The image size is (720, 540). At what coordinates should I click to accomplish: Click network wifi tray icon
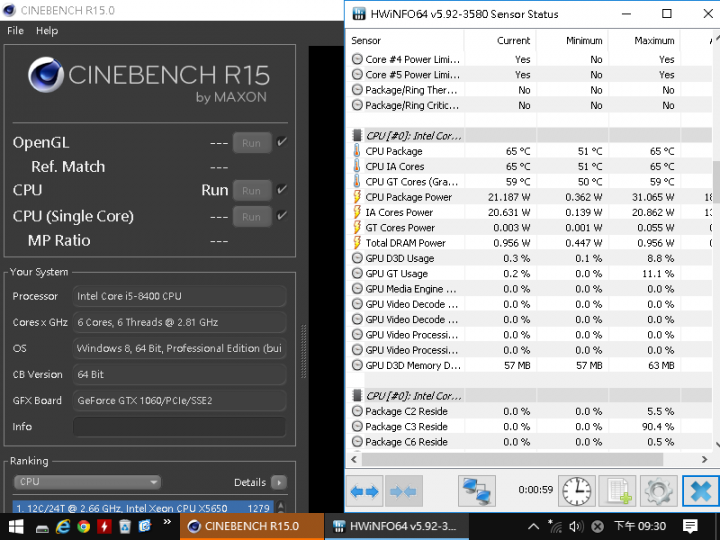(x=555, y=526)
